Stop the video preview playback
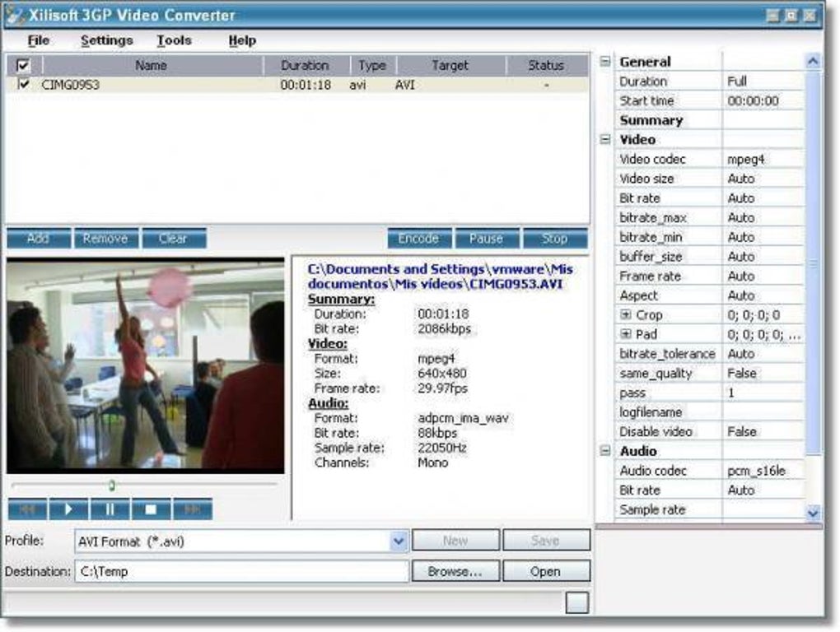The image size is (840, 632). pos(151,509)
